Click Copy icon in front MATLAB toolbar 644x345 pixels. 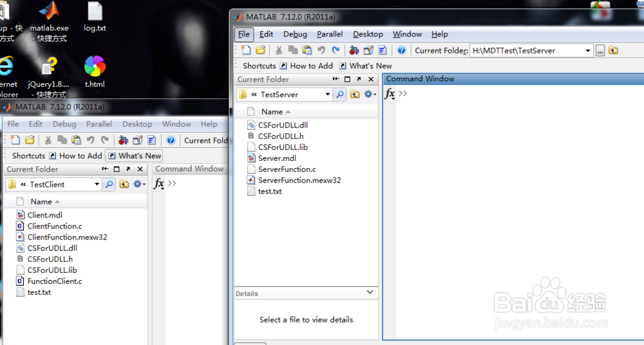(293, 50)
